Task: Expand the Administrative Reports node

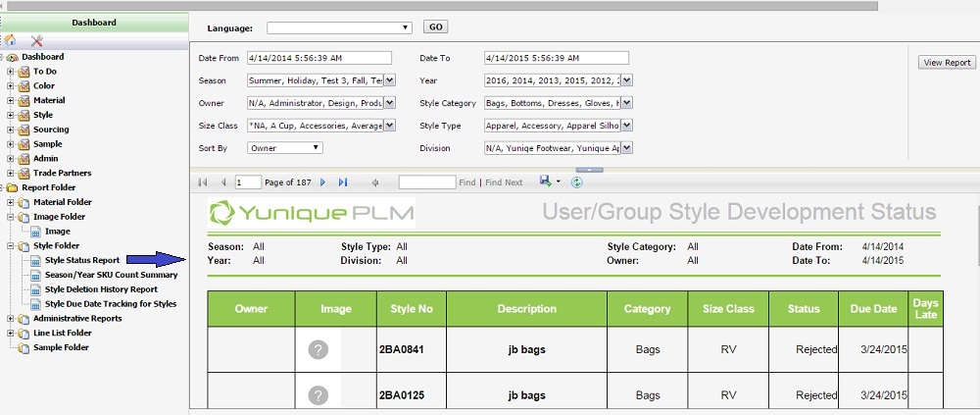Action: click(x=10, y=319)
